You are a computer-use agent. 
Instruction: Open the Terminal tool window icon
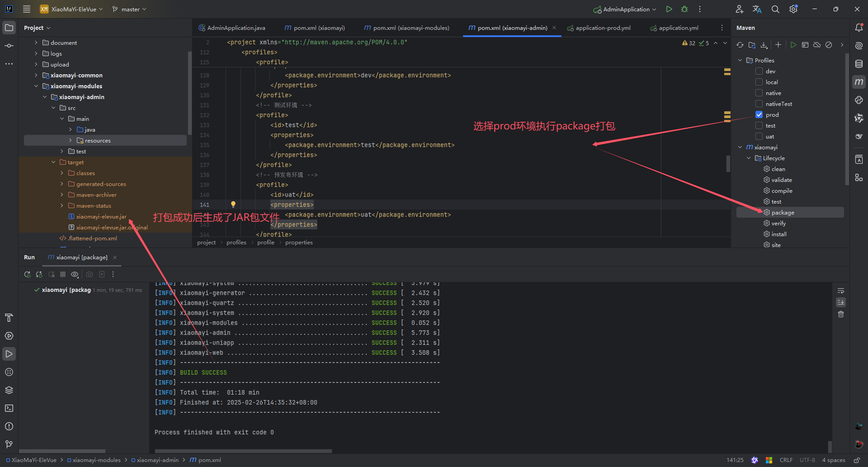pyautogui.click(x=9, y=408)
